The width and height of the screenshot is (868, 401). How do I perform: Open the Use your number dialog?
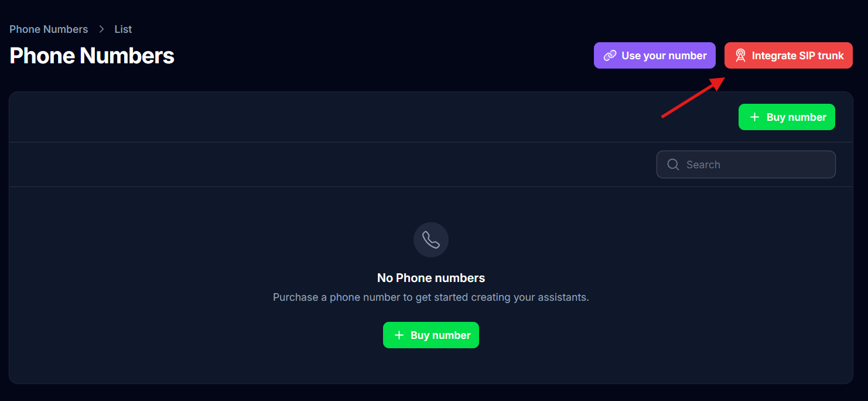[654, 55]
